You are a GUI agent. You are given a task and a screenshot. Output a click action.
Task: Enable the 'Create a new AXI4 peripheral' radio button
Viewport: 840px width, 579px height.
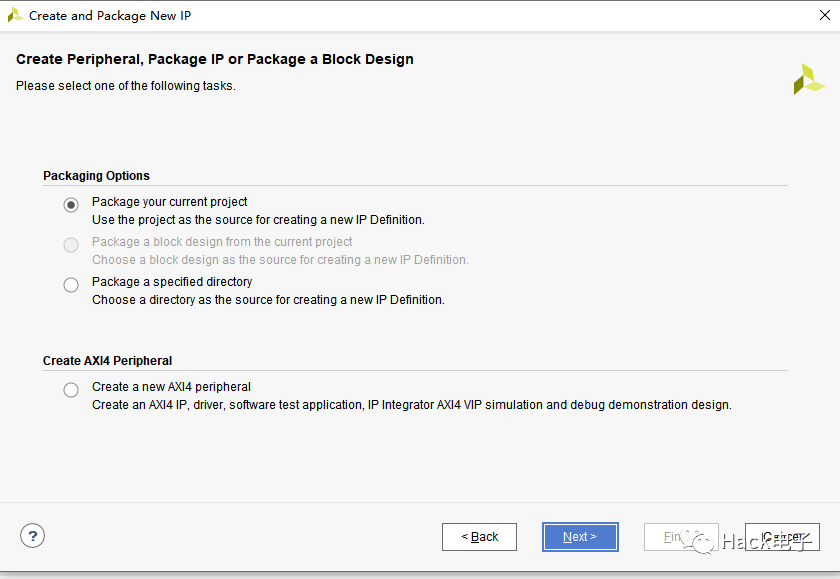[x=71, y=390]
